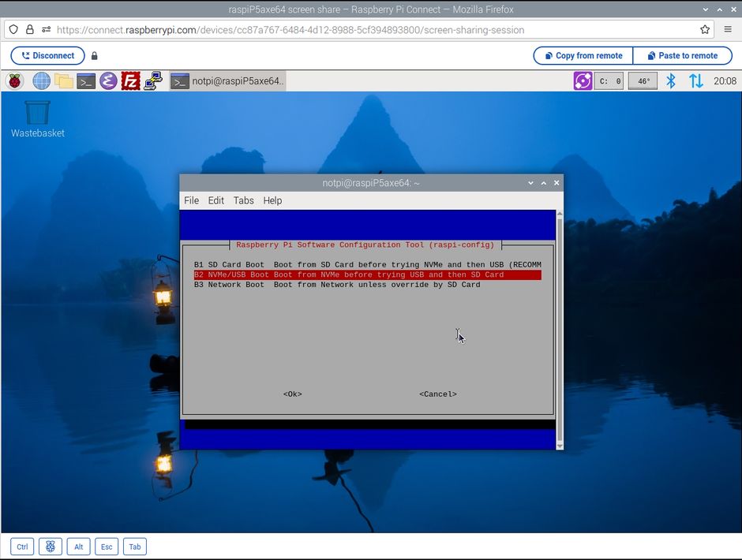
Task: Click the Firefox tracking protection shield icon
Action: point(13,29)
